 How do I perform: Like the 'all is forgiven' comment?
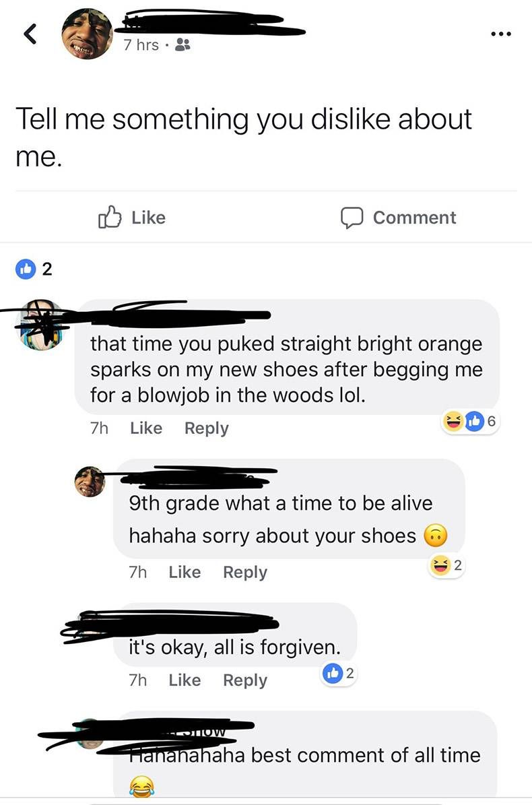coord(185,680)
